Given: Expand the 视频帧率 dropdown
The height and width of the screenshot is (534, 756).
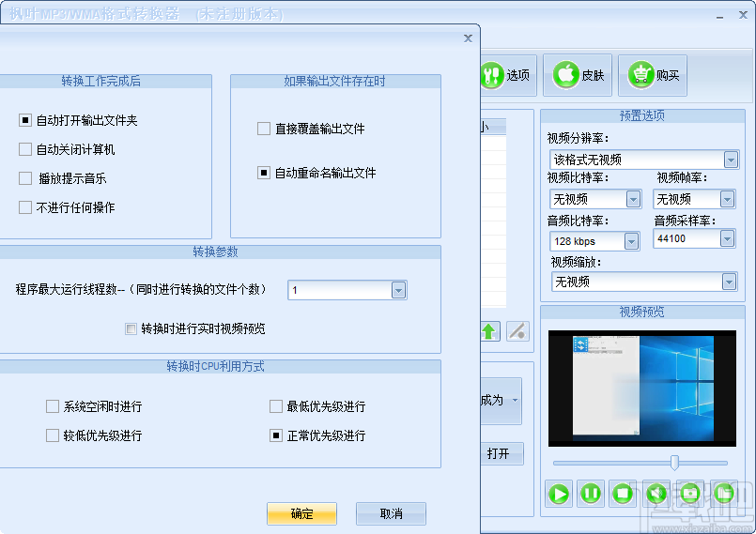Looking at the screenshot, I should pyautogui.click(x=727, y=199).
